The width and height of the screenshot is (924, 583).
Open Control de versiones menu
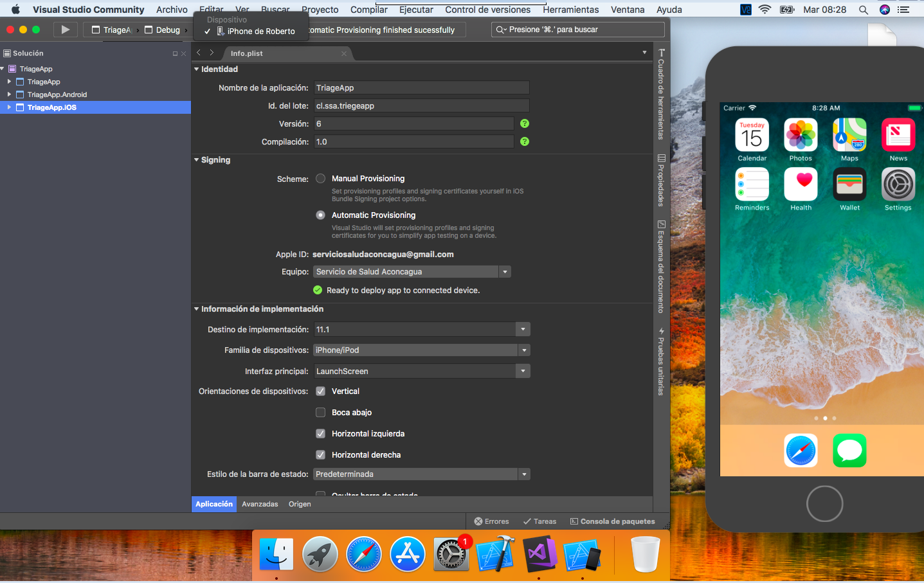click(x=488, y=10)
